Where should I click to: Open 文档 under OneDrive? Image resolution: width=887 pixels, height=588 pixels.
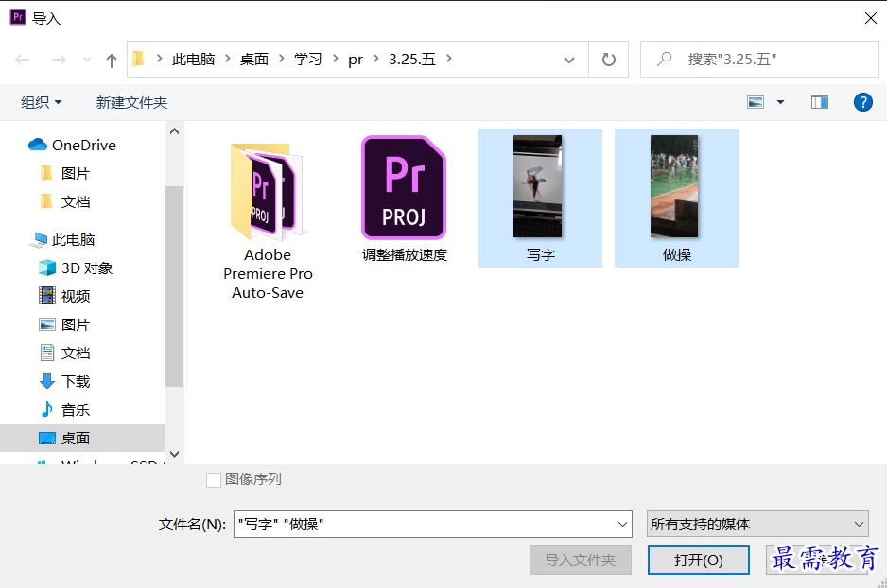point(65,202)
